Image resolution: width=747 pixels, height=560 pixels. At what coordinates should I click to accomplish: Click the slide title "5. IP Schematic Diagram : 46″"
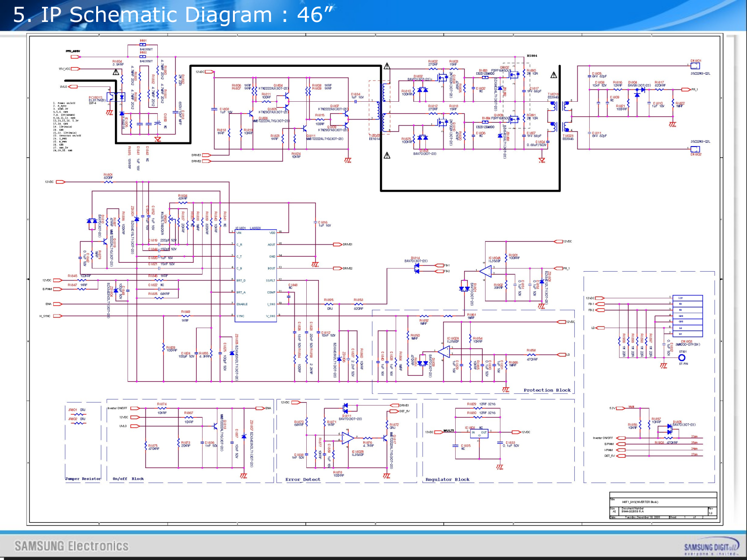173,14
